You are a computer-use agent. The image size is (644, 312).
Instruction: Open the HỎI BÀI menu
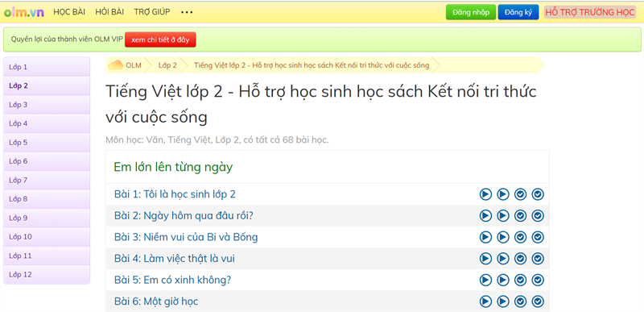[109, 12]
